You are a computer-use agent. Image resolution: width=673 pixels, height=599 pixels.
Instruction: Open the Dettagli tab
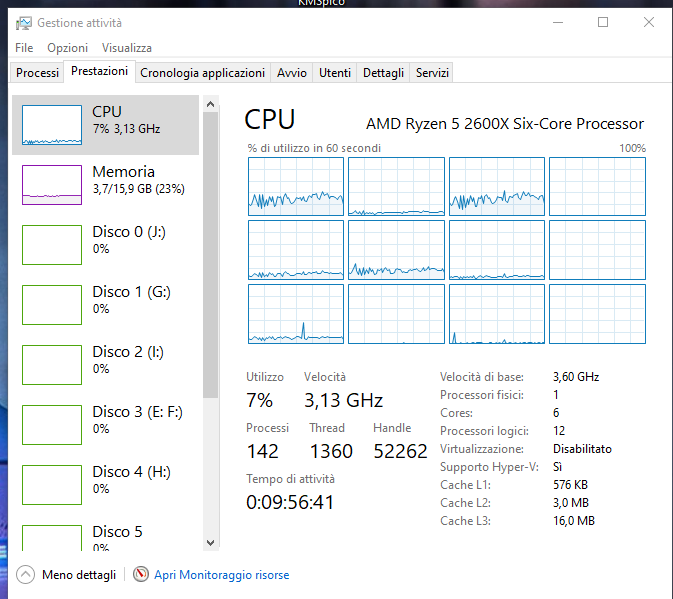pos(383,73)
